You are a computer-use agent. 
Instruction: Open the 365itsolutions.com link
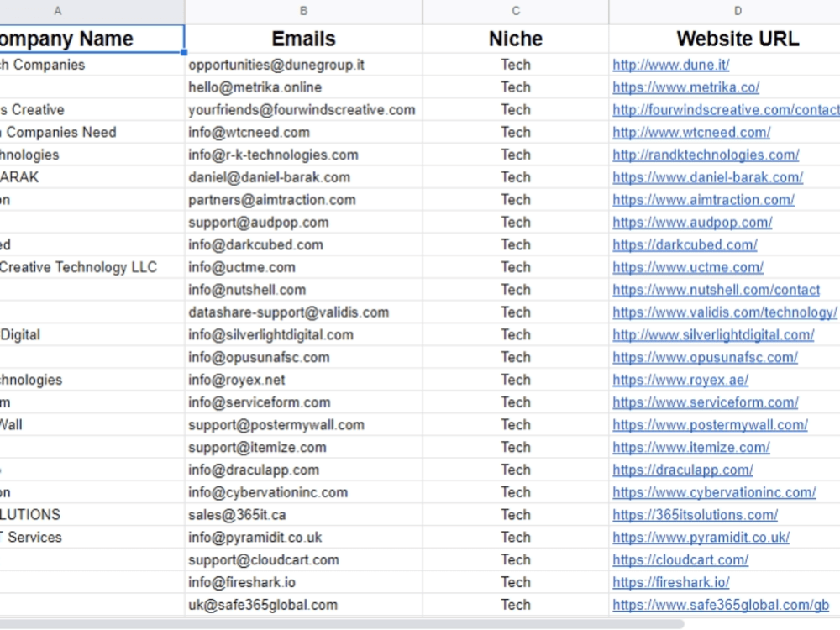695,515
